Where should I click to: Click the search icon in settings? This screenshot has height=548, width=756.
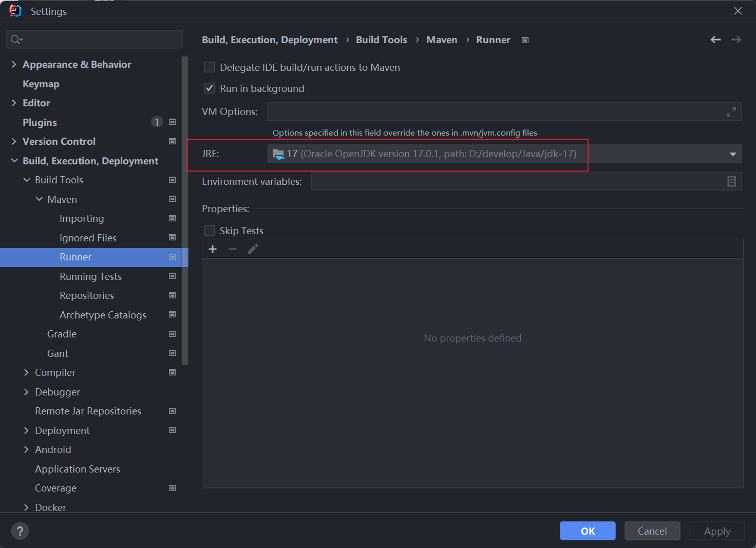16,40
